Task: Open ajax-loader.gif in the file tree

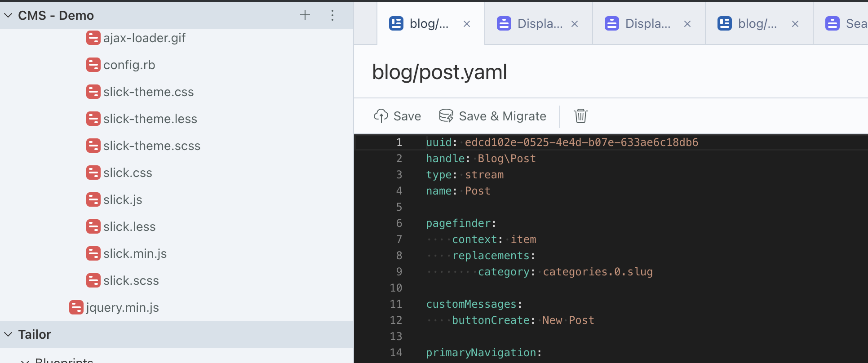Action: coord(144,38)
